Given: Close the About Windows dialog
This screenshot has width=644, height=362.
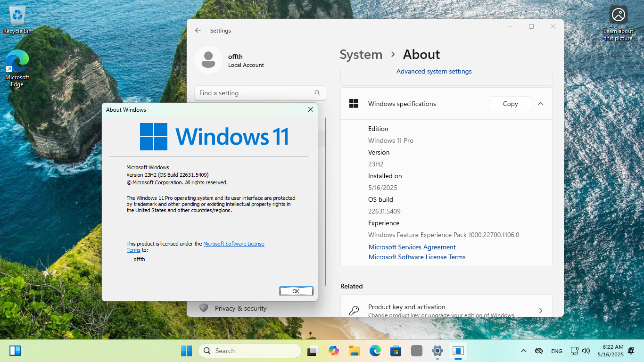Looking at the screenshot, I should click(x=310, y=109).
